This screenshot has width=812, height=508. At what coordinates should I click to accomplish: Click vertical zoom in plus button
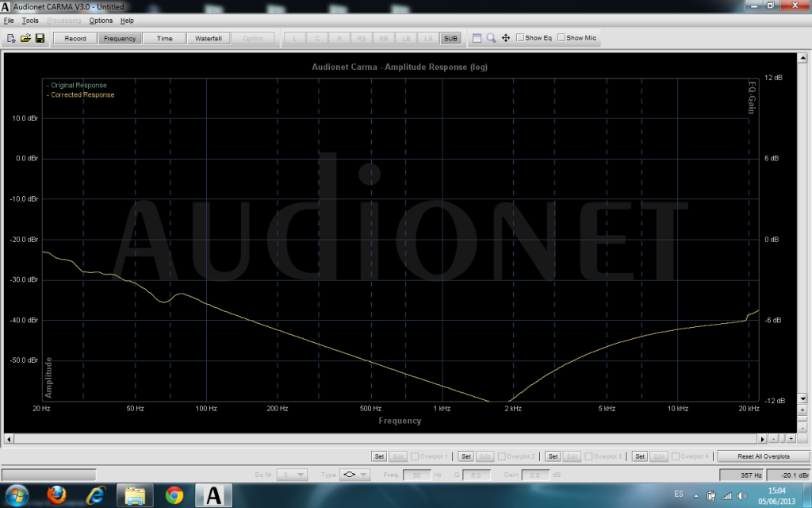point(802,410)
